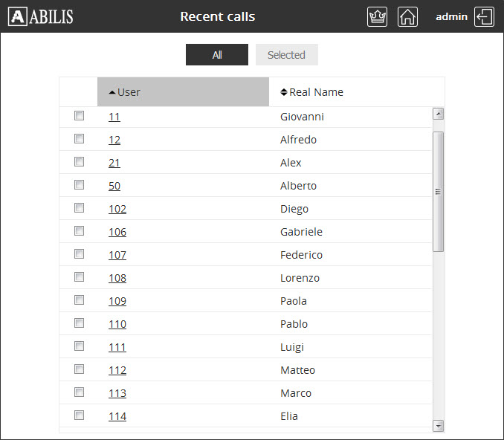This screenshot has height=440, width=504.
Task: Switch to the All tab
Action: 217,55
